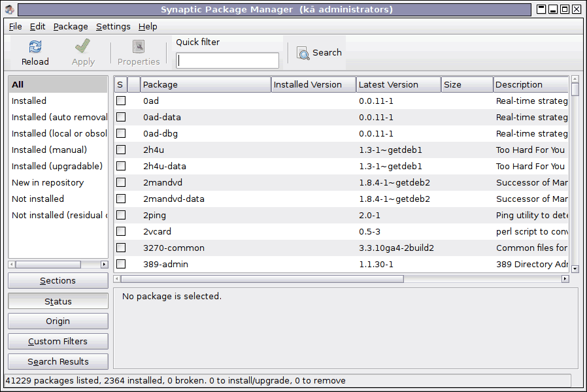Toggle the status checkbox for 389-admin

point(121,264)
